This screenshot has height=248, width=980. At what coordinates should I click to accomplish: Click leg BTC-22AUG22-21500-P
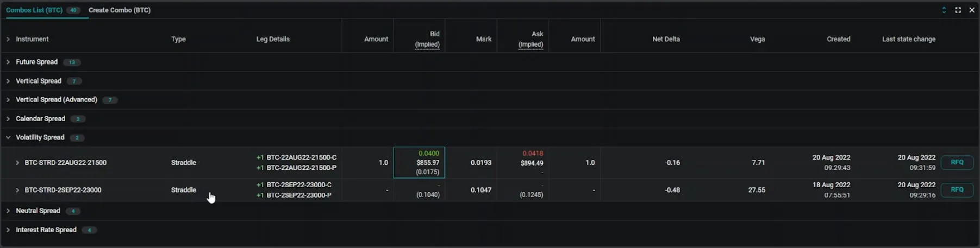[302, 168]
